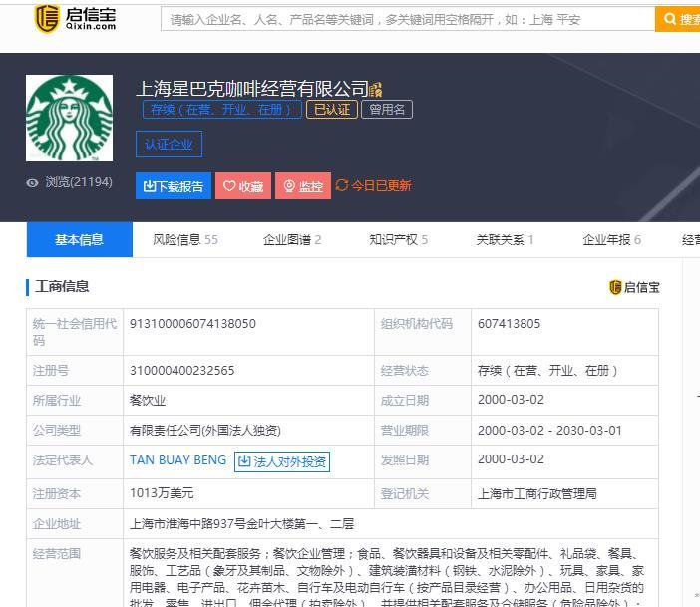
Task: Click the industry value 餐饮业
Action: [x=148, y=400]
